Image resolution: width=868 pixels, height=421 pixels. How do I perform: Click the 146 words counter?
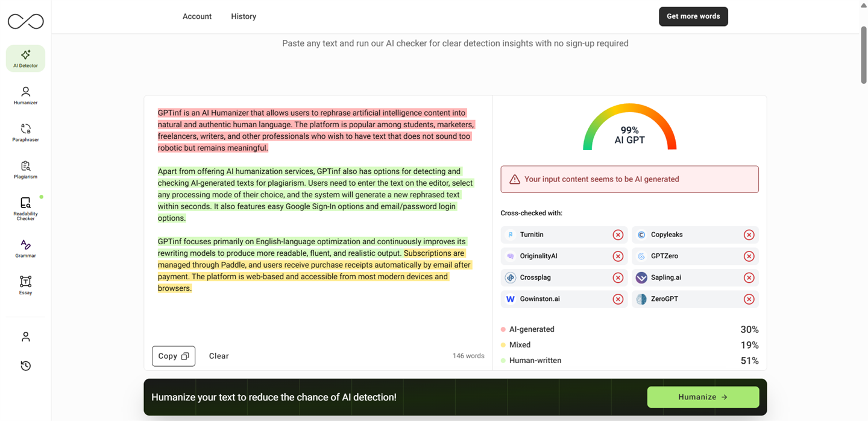tap(468, 356)
